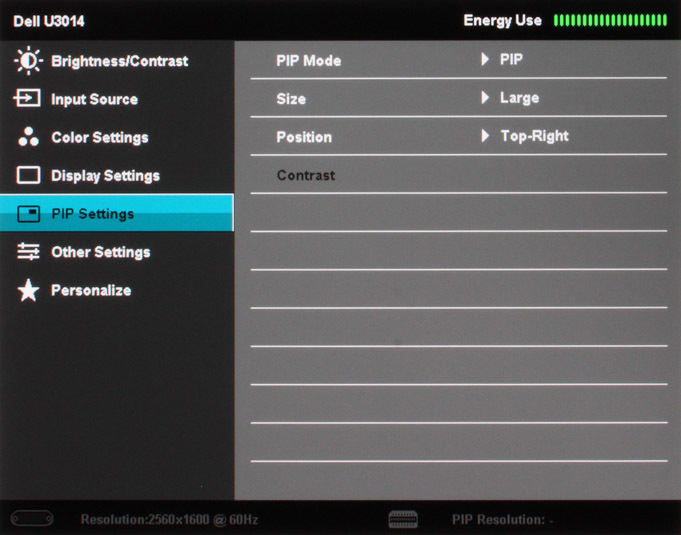Screen dimensions: 681x535
Task: Expand the Position option arrow
Action: (485, 136)
